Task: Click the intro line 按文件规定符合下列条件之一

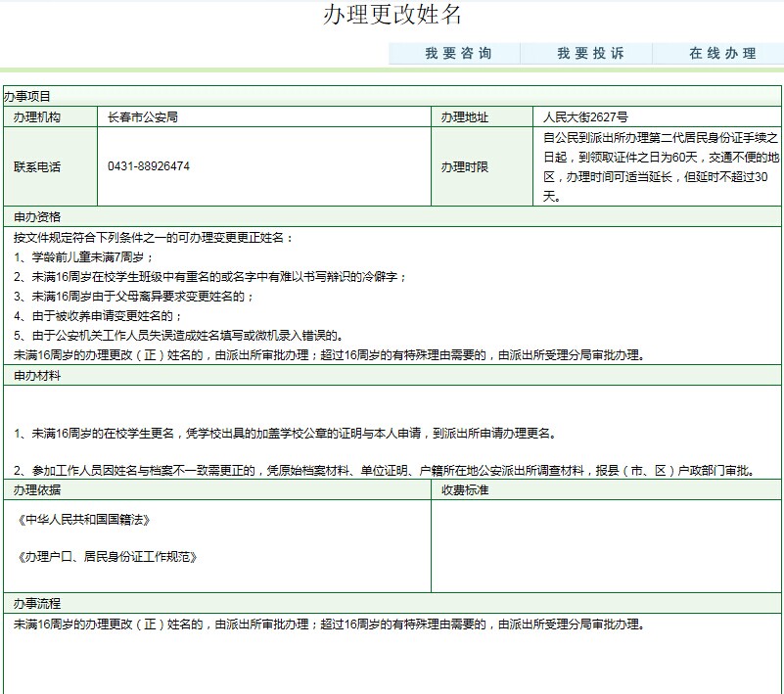Action: coord(153,237)
